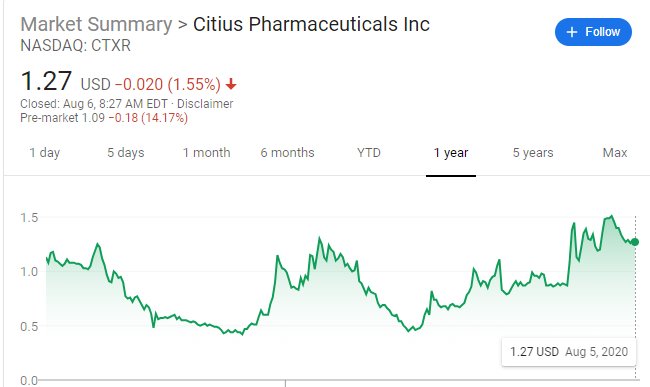This screenshot has width=650, height=387.
Task: Open the 1 month chart view
Action: [x=206, y=152]
